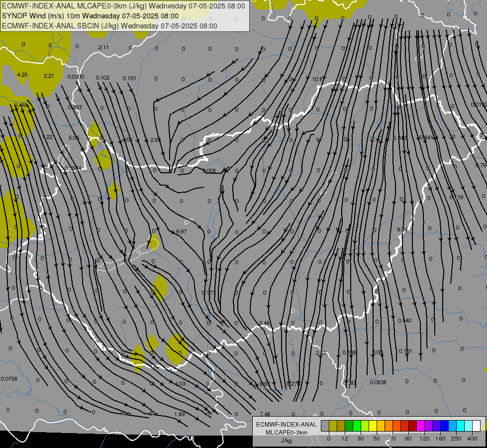This screenshot has width=487, height=448.
Task: Click the legend tick label 70
Action: click(392, 439)
